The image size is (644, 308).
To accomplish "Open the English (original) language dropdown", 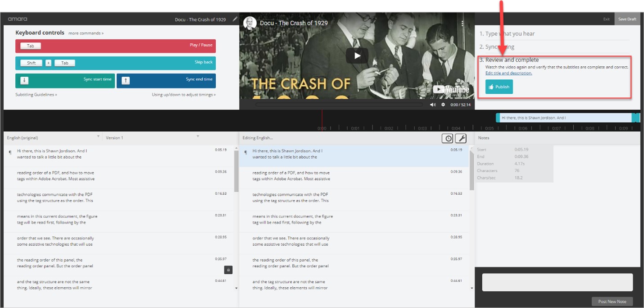I will [x=98, y=137].
